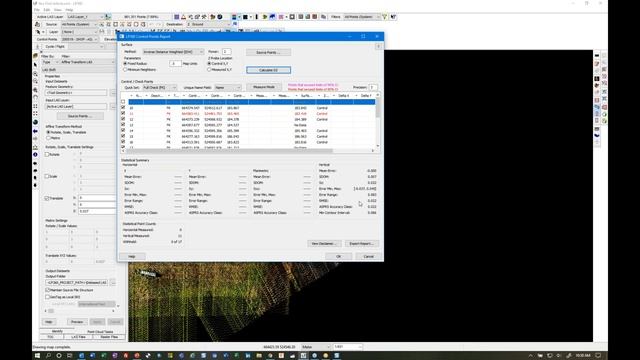Open the Quick Set dropdown
The image size is (640, 360).
pyautogui.click(x=159, y=87)
